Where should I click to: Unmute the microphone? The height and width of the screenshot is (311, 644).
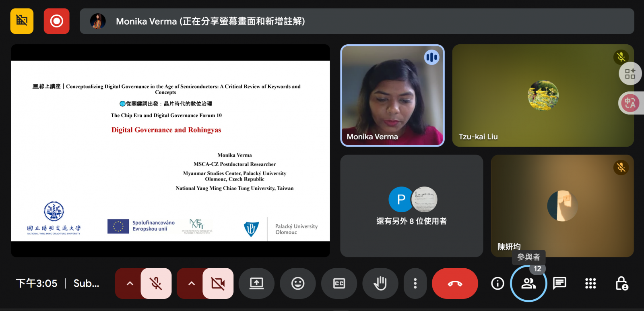(x=156, y=284)
